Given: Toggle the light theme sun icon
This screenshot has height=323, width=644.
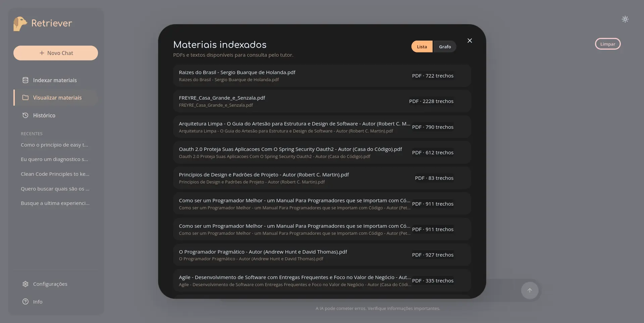Looking at the screenshot, I should [625, 19].
